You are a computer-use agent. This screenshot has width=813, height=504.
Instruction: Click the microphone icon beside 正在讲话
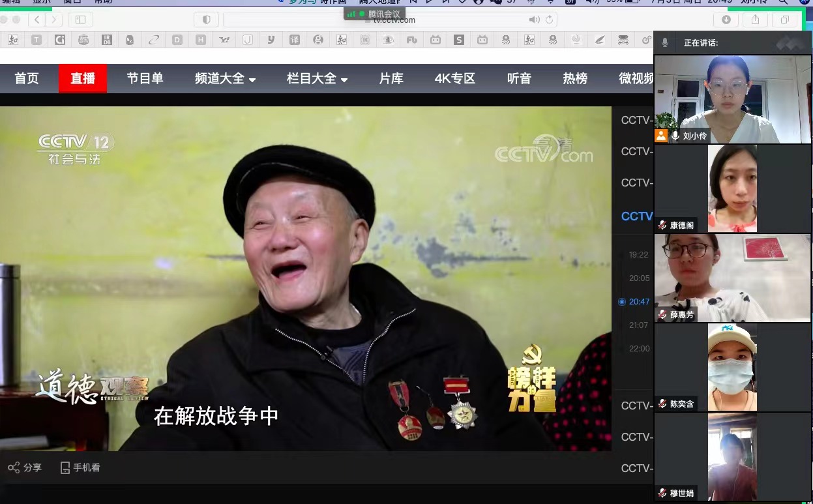click(665, 42)
